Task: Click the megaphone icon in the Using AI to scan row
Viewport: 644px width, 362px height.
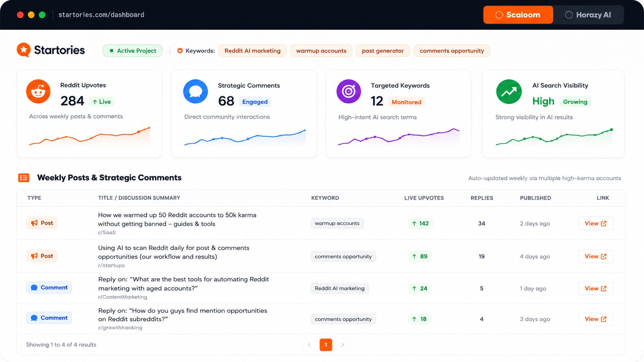Action: coord(34,256)
